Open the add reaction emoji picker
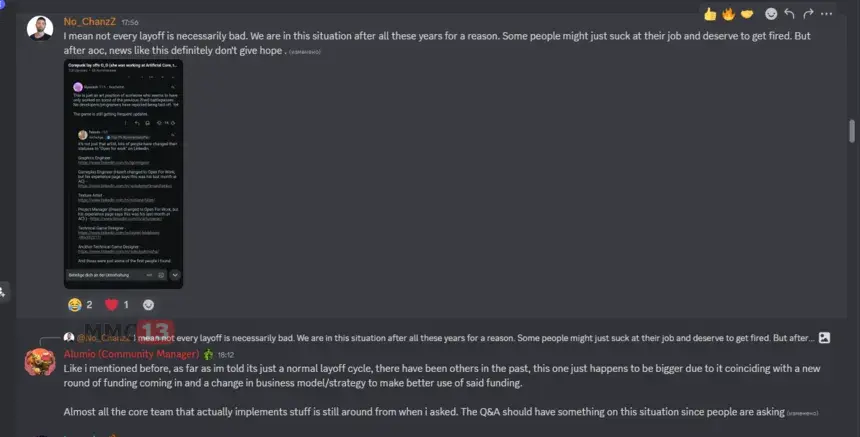Viewport: 860px width, 437px height. tap(771, 14)
